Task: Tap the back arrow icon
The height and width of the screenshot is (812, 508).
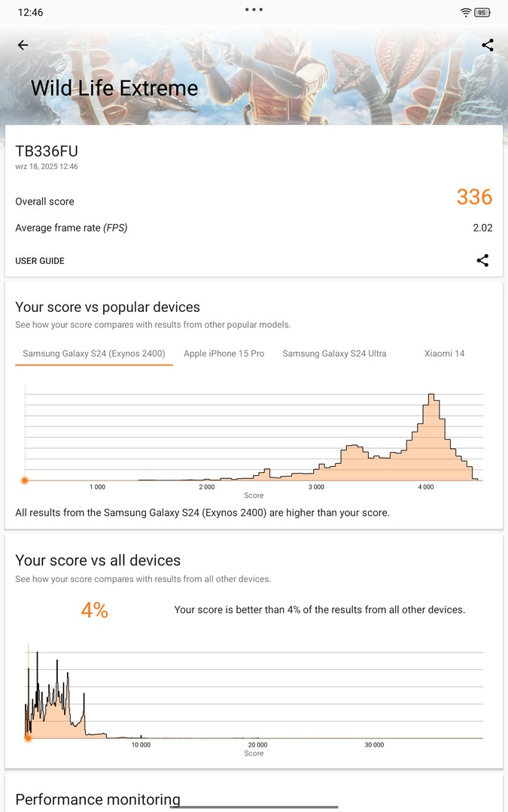Action: [23, 45]
